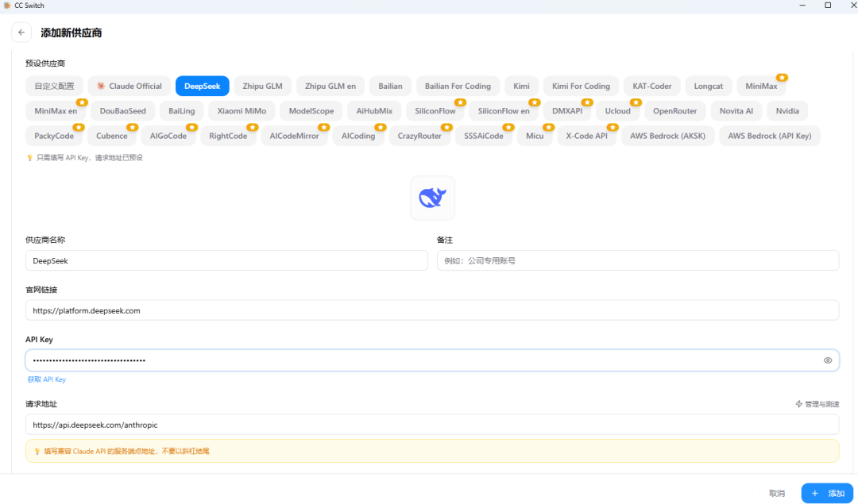The width and height of the screenshot is (858, 504).
Task: Choose Zhipu GLM preset
Action: pyautogui.click(x=263, y=86)
